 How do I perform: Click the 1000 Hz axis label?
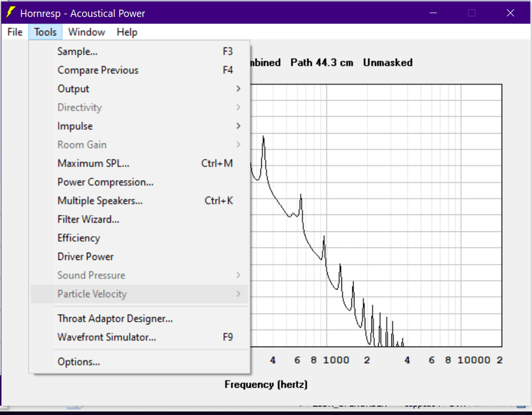pyautogui.click(x=336, y=360)
